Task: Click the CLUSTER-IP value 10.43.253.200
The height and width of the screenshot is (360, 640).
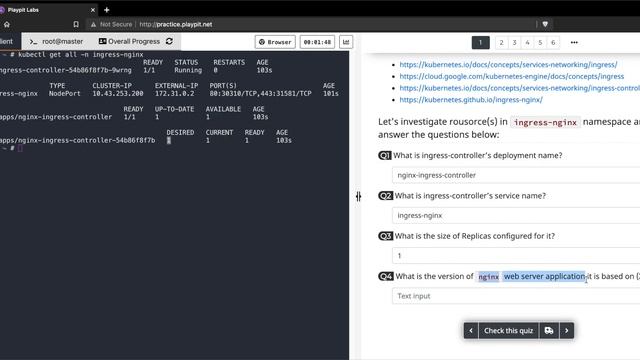Action: click(x=118, y=93)
